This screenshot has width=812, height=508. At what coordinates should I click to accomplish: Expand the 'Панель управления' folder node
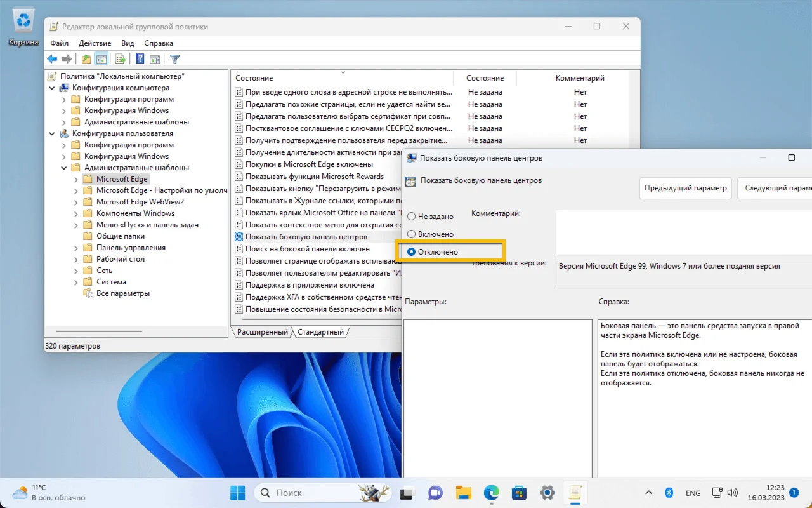click(75, 248)
